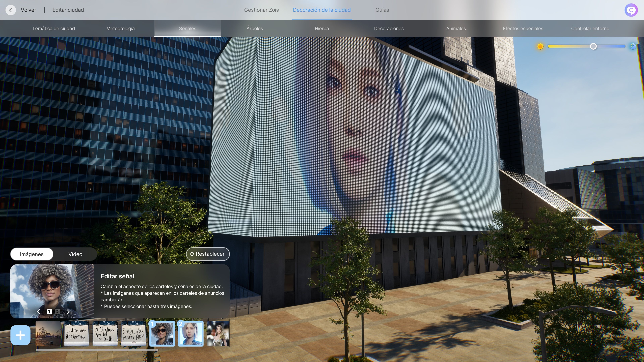Go to next preview image arrow
644x362 pixels.
(x=68, y=312)
